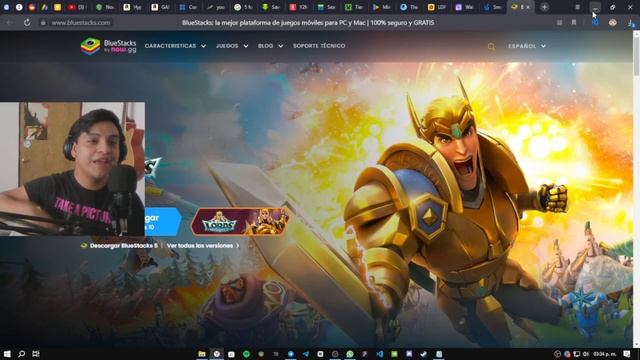Image resolution: width=640 pixels, height=360 pixels.
Task: Click the www.bluestacks.com address field
Action: 81,23
